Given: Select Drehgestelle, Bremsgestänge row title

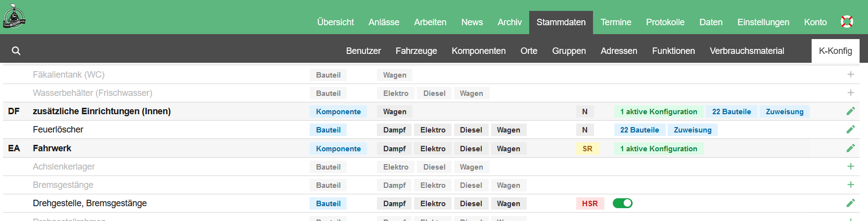Looking at the screenshot, I should [90, 203].
